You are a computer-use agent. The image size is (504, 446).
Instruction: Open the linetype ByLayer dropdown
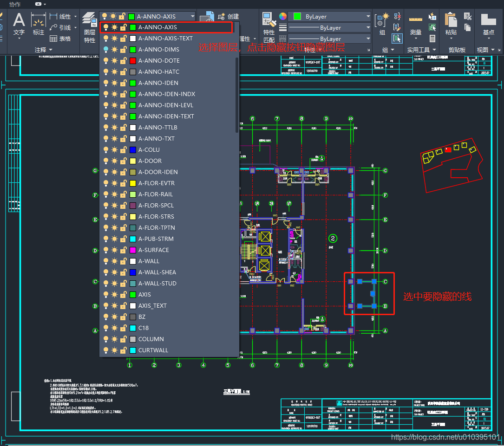coord(368,39)
